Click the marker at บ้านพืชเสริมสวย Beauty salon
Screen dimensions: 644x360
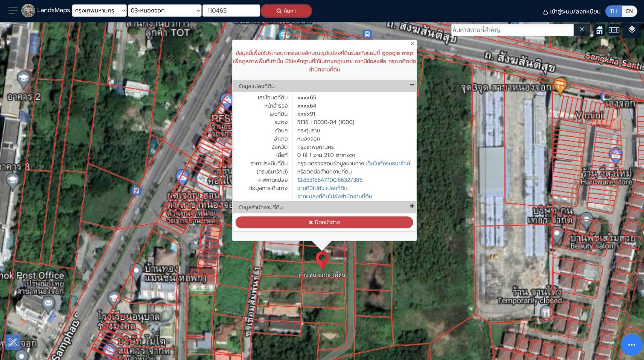coord(557,236)
